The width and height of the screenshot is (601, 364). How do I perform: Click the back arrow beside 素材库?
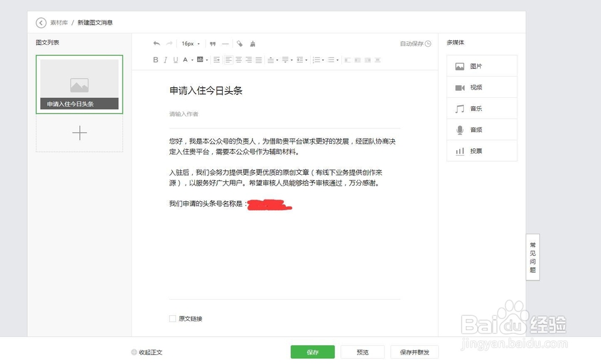pos(41,23)
